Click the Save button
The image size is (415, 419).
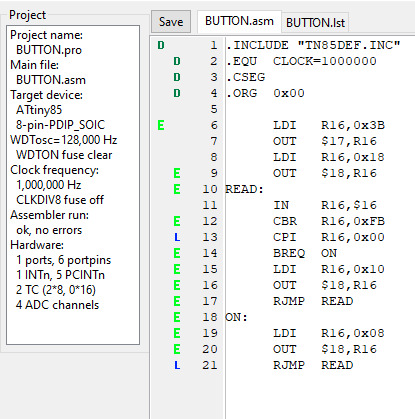click(x=171, y=22)
